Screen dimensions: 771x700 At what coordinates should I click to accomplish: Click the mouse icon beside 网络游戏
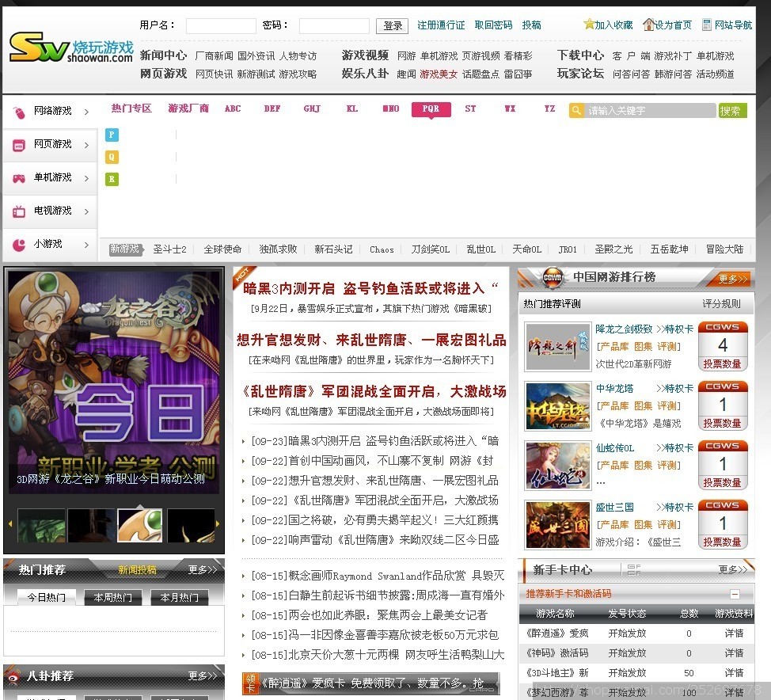click(x=19, y=112)
